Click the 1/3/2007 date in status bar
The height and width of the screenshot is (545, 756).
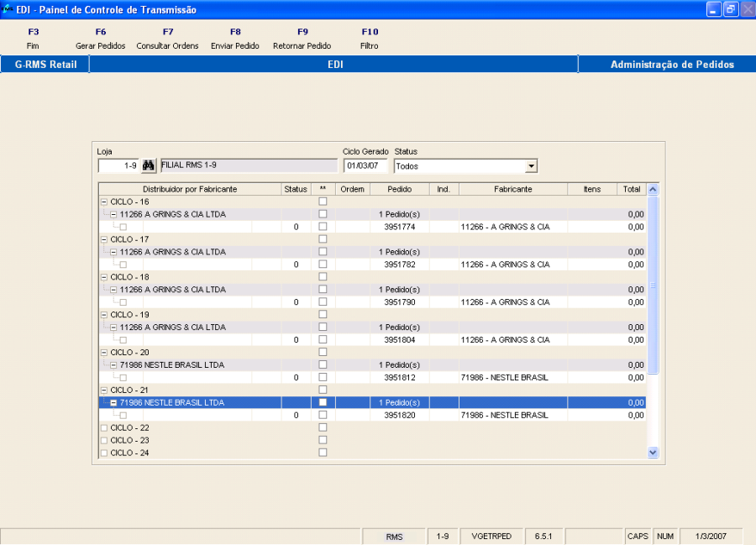711,537
